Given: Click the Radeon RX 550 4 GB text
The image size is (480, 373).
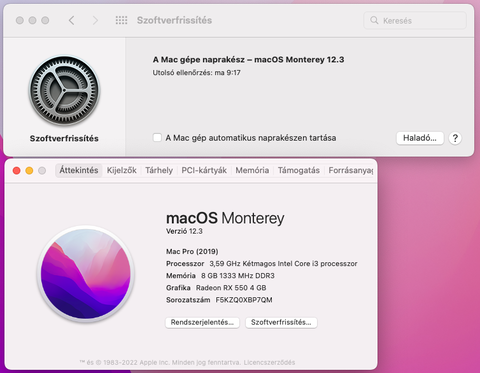Looking at the screenshot, I should coord(231,288).
